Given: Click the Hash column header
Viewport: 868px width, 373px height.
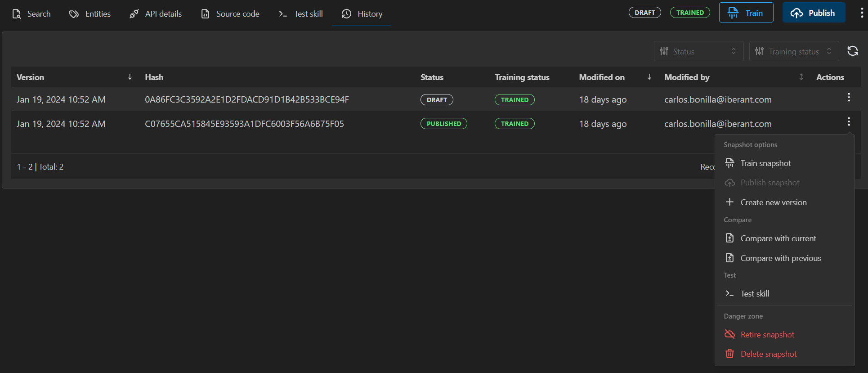Looking at the screenshot, I should [154, 77].
